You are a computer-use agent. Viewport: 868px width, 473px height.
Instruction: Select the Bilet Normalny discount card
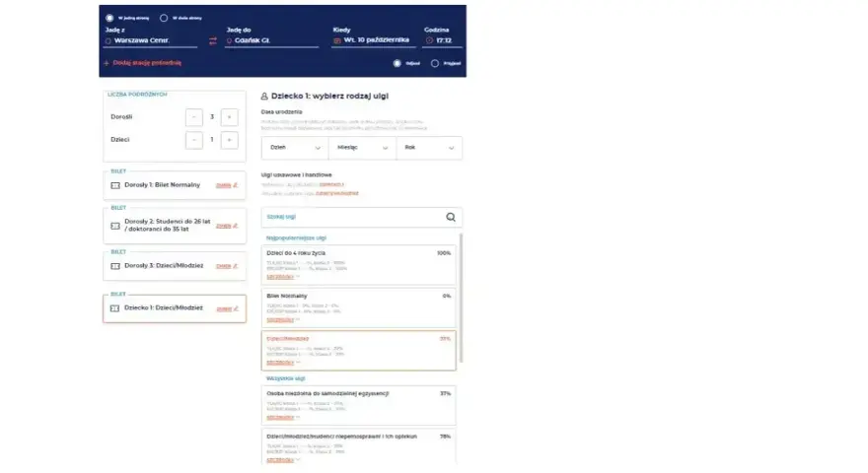[359, 307]
